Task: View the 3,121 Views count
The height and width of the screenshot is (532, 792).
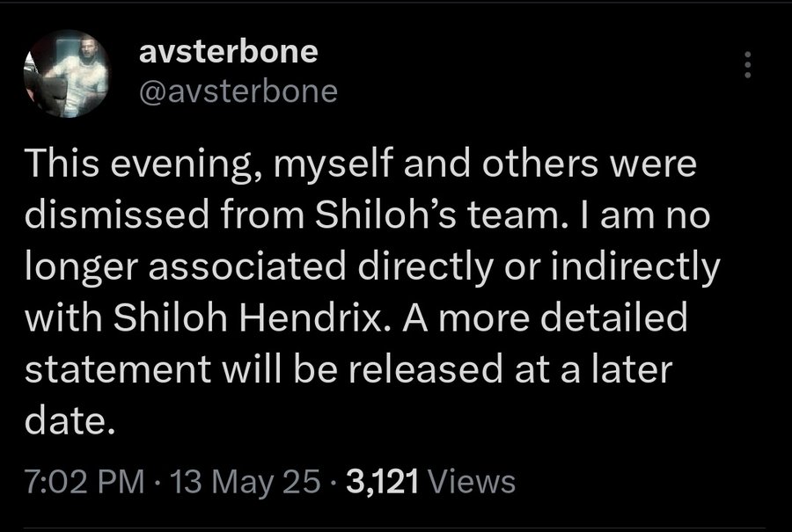Action: [431, 481]
